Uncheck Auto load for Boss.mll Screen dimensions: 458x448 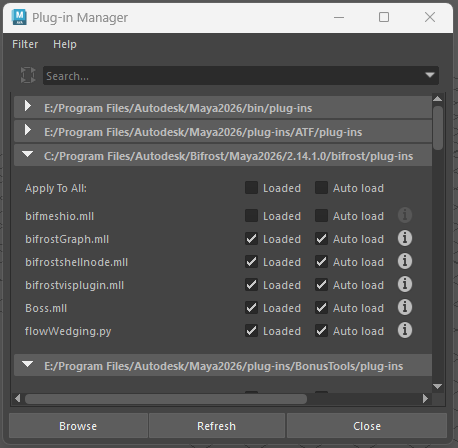click(x=321, y=308)
